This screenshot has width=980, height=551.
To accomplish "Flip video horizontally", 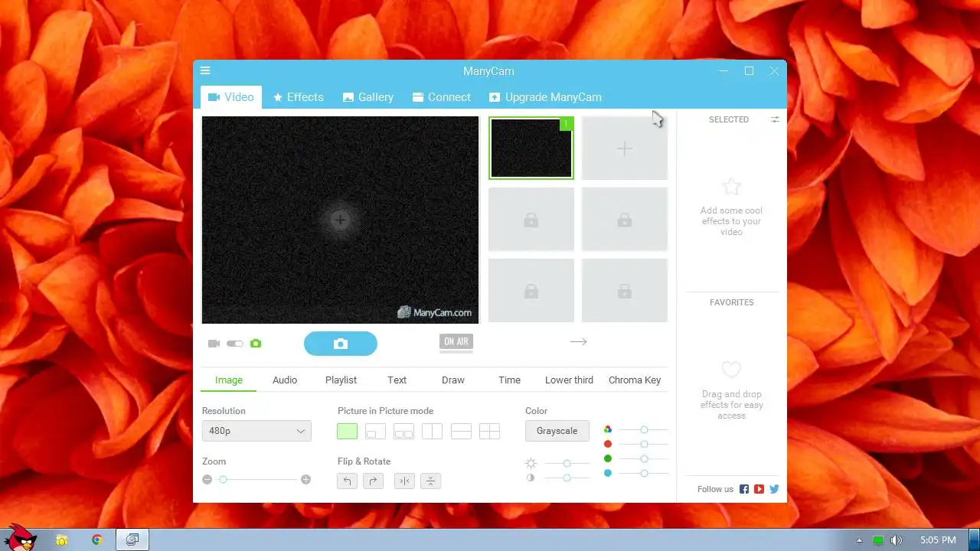I will tap(404, 481).
